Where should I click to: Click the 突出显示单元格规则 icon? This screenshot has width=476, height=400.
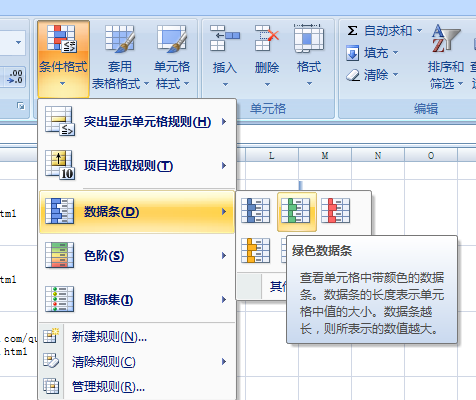60,121
